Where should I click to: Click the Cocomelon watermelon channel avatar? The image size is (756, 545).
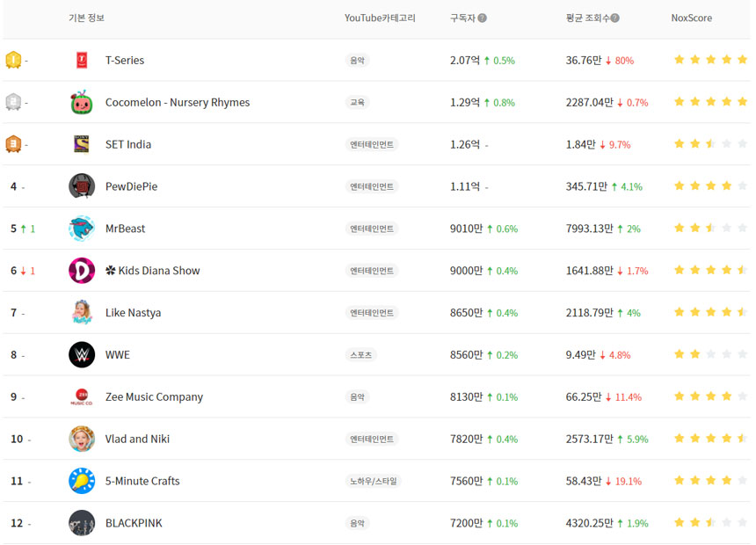pos(82,102)
